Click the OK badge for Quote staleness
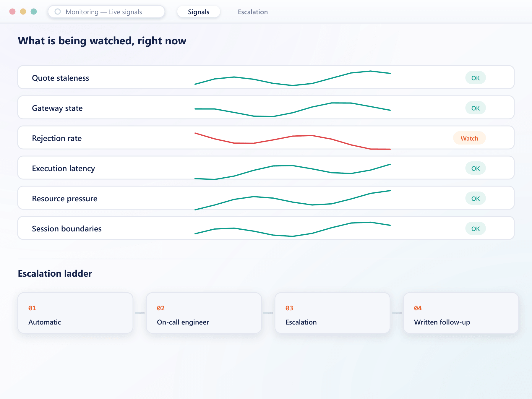 [476, 78]
